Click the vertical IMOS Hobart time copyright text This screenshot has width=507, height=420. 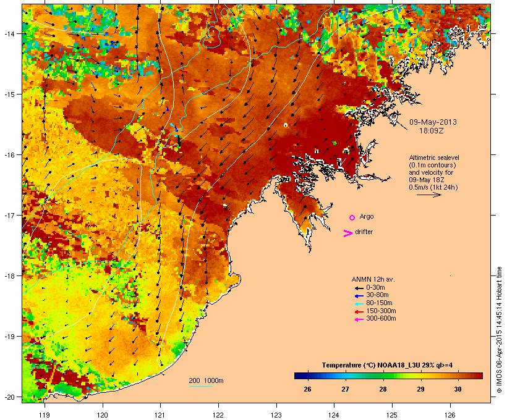500,330
